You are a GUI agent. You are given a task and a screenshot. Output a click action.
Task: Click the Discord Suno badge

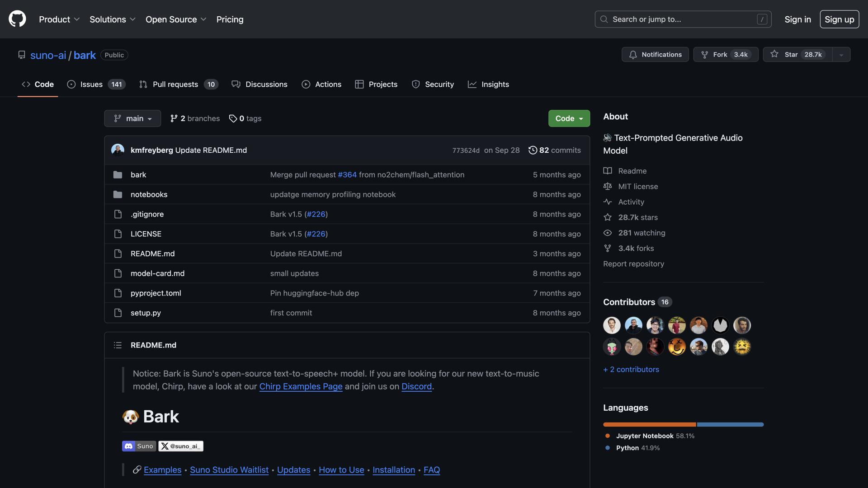pyautogui.click(x=139, y=446)
